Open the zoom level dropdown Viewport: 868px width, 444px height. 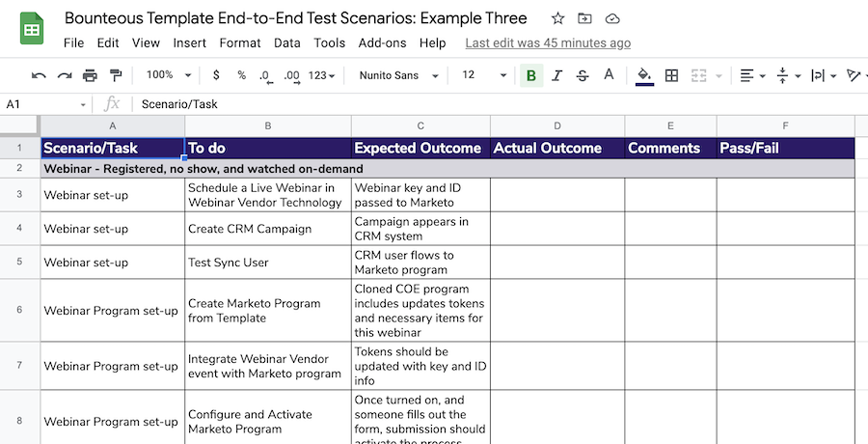tap(168, 75)
